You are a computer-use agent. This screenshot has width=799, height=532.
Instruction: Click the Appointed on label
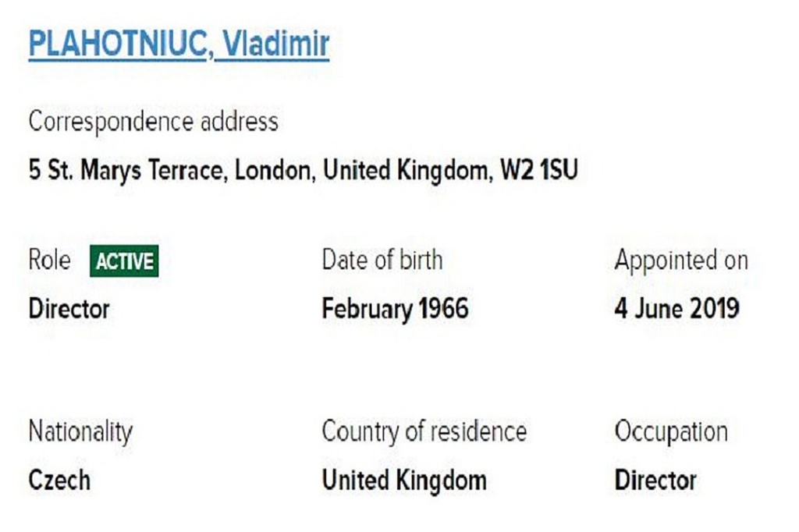[681, 261]
